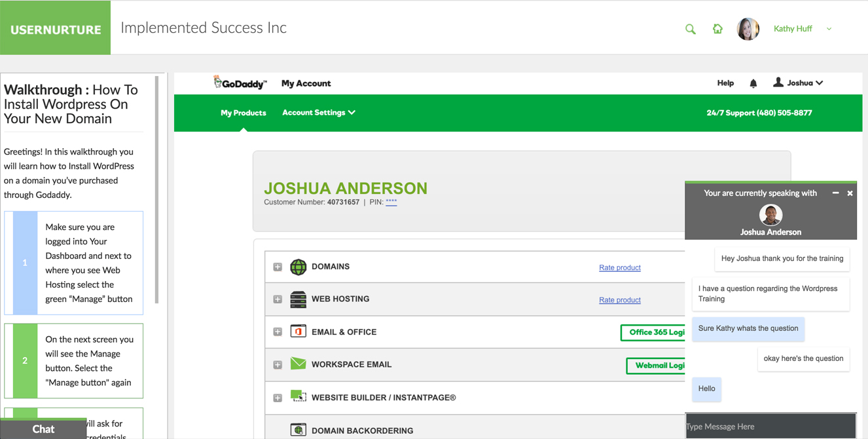Click customer number 40731657
This screenshot has height=439, width=868.
coord(343,202)
